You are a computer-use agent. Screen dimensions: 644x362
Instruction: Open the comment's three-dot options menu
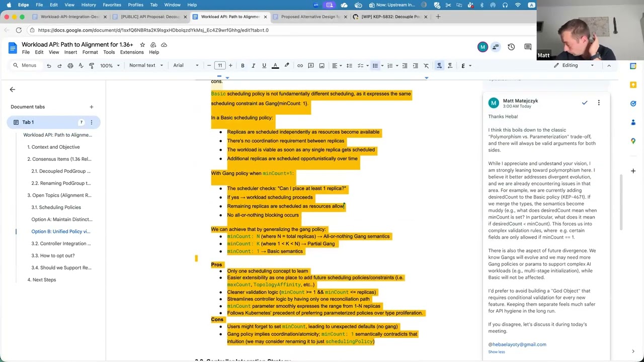coord(599,103)
